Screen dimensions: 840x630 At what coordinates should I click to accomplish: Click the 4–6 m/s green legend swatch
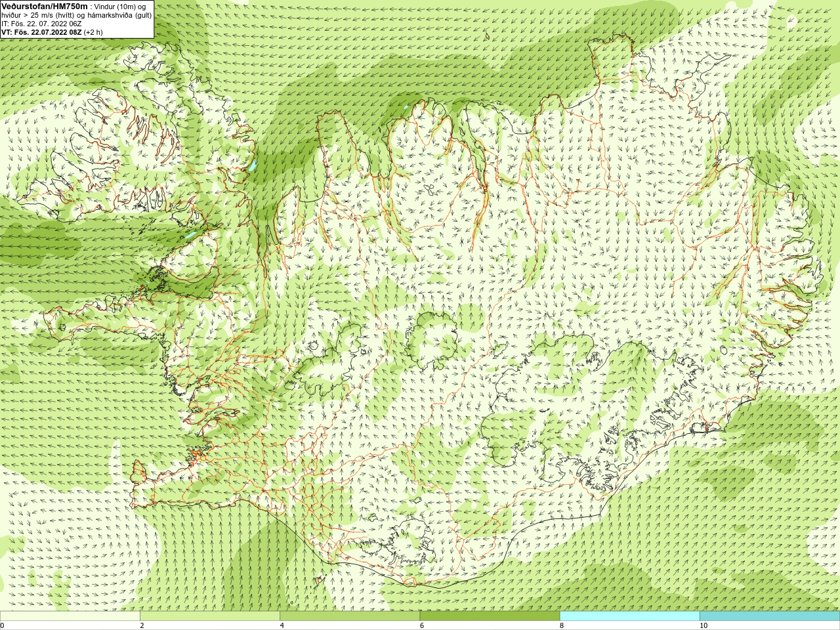(x=350, y=616)
